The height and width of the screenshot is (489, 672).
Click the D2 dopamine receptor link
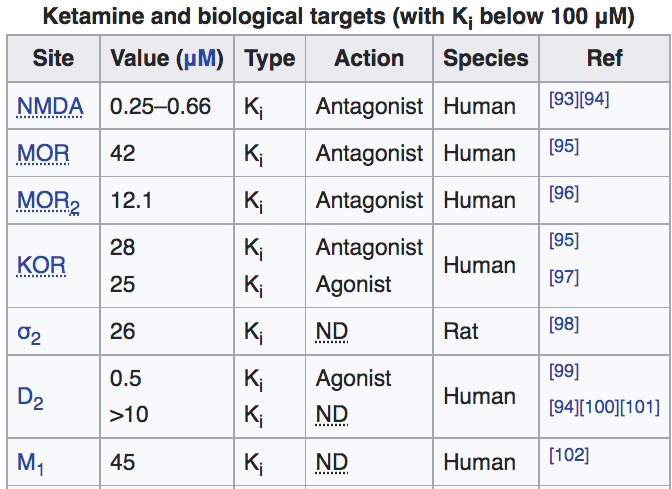click(30, 397)
